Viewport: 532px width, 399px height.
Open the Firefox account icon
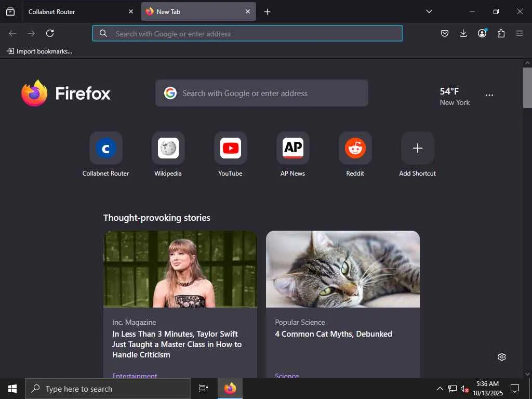tap(482, 33)
